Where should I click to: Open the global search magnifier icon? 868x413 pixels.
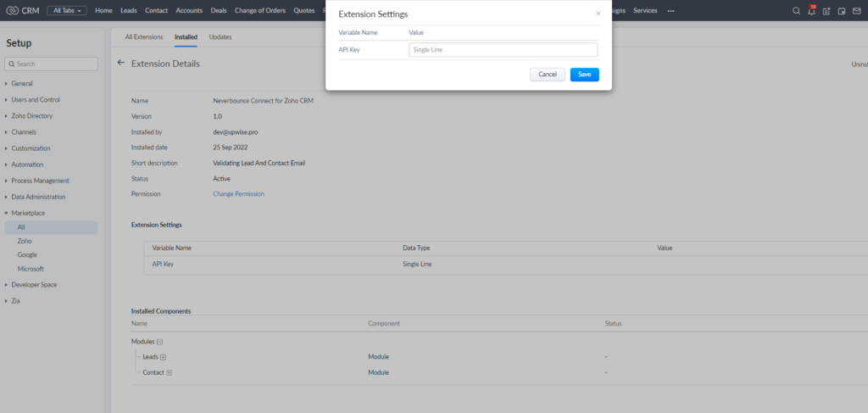796,10
